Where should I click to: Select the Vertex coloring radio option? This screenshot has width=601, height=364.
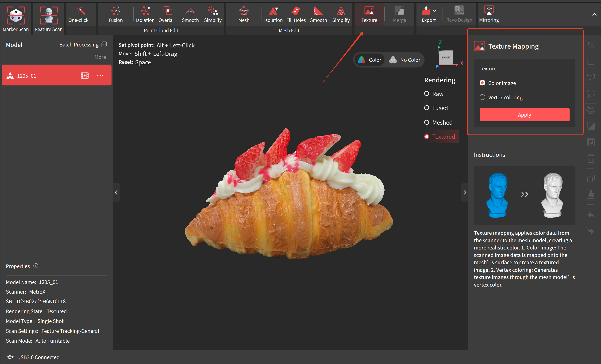point(482,97)
